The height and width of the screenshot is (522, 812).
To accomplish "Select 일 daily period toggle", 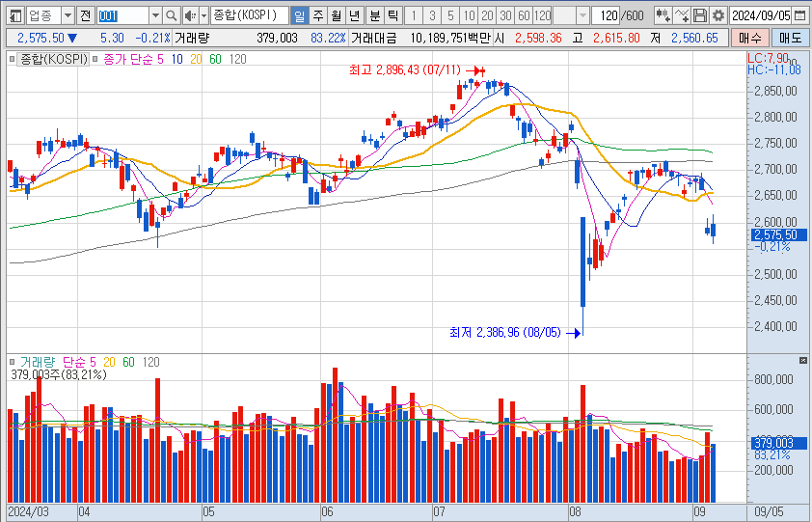I will click(299, 16).
